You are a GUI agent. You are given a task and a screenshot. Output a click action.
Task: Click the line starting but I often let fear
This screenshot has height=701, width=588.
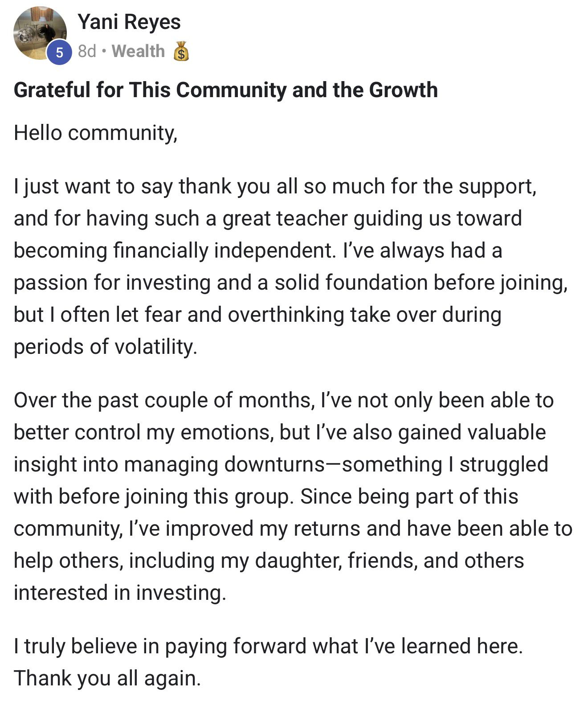pos(257,315)
